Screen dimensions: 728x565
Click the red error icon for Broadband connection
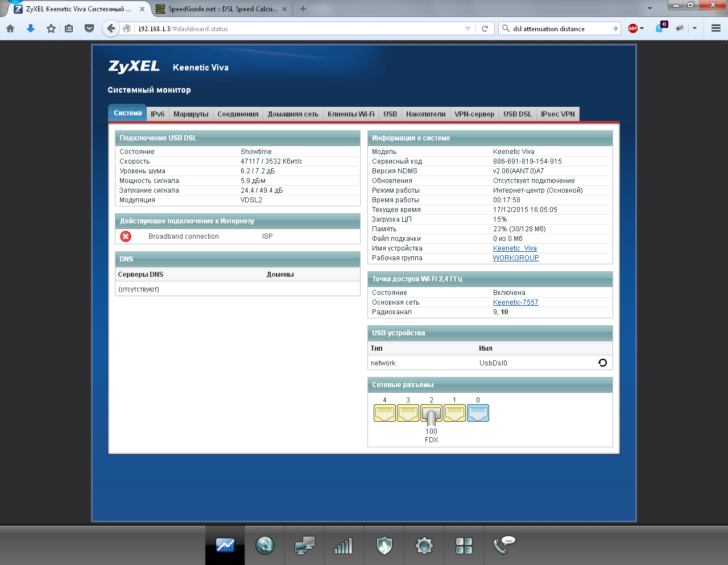pos(126,236)
